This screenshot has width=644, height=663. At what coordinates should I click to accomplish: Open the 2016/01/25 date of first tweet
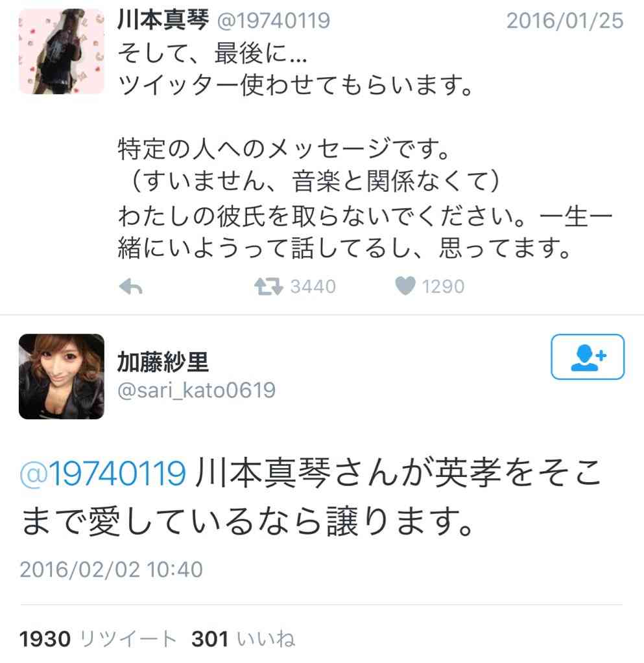(565, 21)
